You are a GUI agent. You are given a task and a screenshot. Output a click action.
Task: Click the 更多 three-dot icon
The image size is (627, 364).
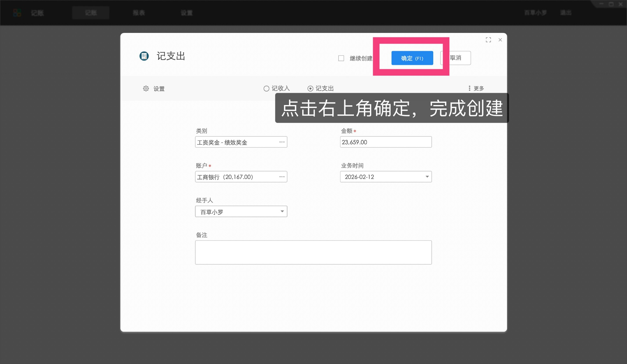coord(469,88)
